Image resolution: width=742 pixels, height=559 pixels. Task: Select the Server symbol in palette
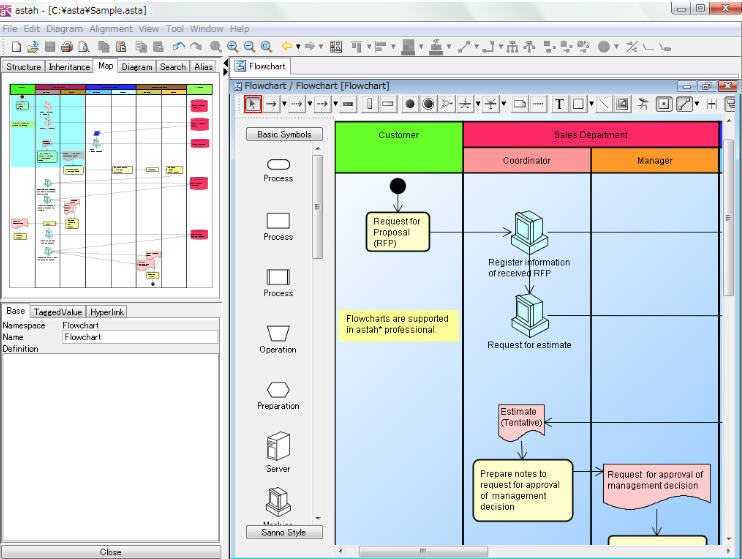pyautogui.click(x=278, y=445)
